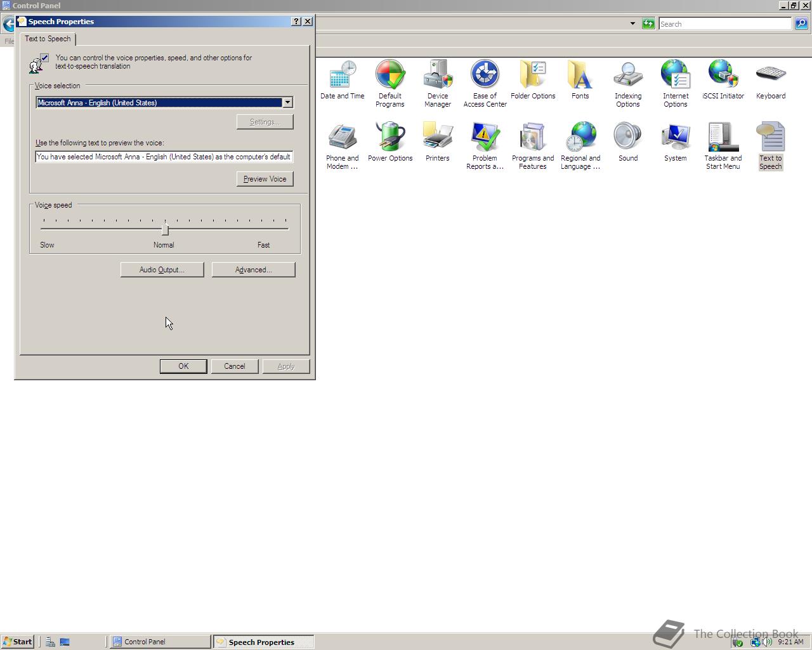Open Folder Options icon

533,80
